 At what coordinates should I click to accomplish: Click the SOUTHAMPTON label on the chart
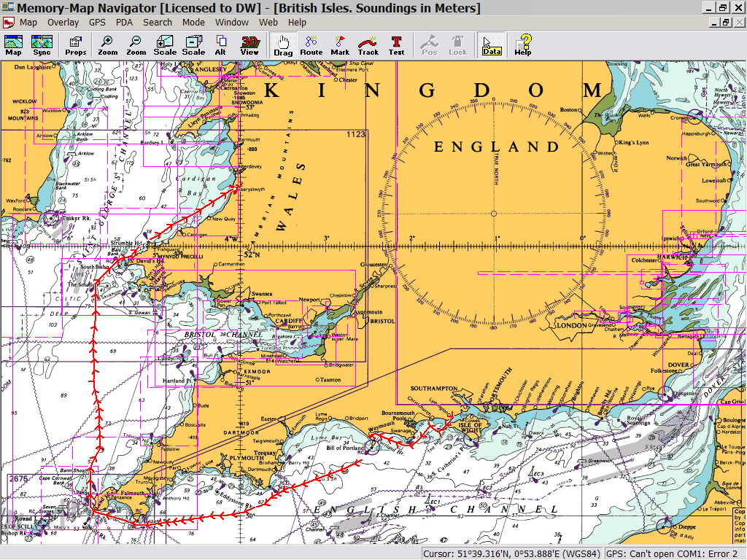coord(434,389)
